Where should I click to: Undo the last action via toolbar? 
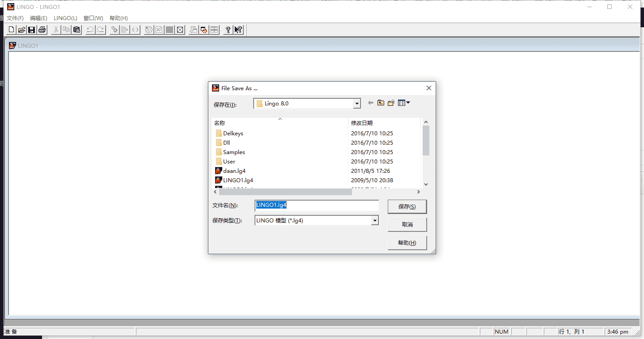(90, 30)
